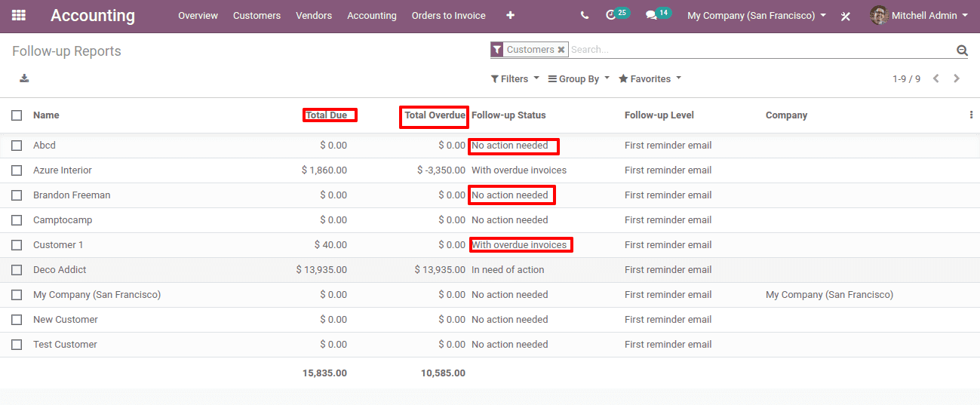
Task: Open the phone call icon
Action: (x=585, y=15)
